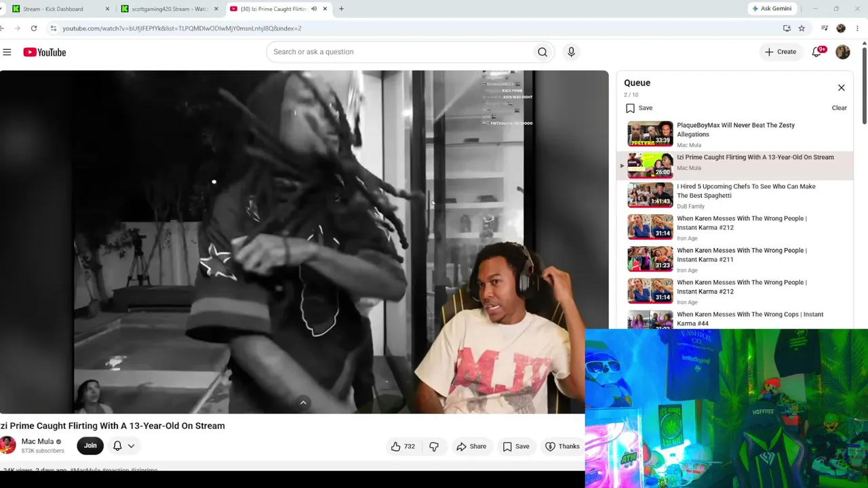
Task: Go forward in browser history
Action: coord(17,28)
